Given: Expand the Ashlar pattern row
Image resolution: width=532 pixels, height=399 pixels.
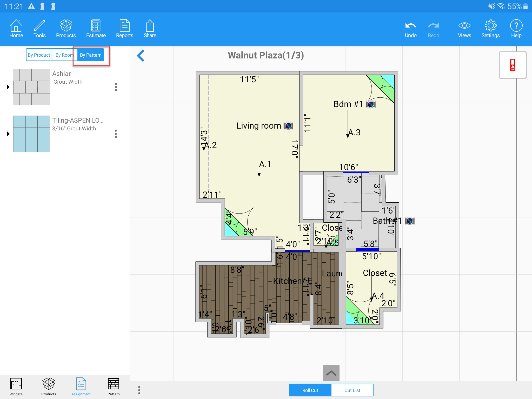Looking at the screenshot, I should 8,87.
